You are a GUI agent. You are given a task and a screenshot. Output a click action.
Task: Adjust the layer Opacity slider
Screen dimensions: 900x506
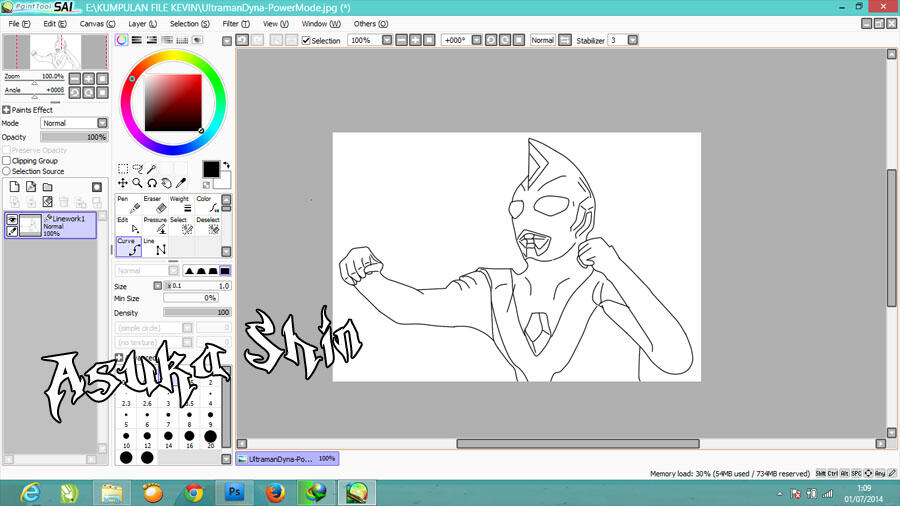coord(74,137)
